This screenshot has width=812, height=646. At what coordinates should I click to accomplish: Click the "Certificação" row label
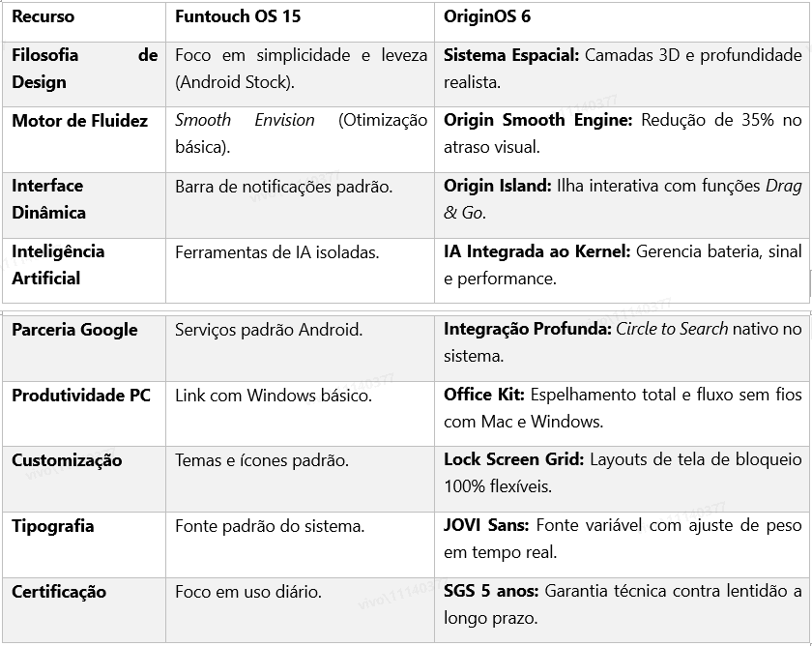click(x=59, y=592)
